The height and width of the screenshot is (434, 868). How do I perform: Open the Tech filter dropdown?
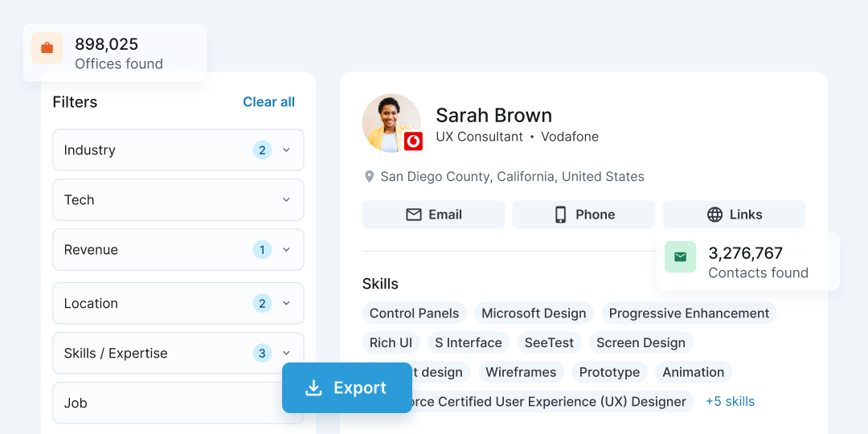(x=286, y=200)
